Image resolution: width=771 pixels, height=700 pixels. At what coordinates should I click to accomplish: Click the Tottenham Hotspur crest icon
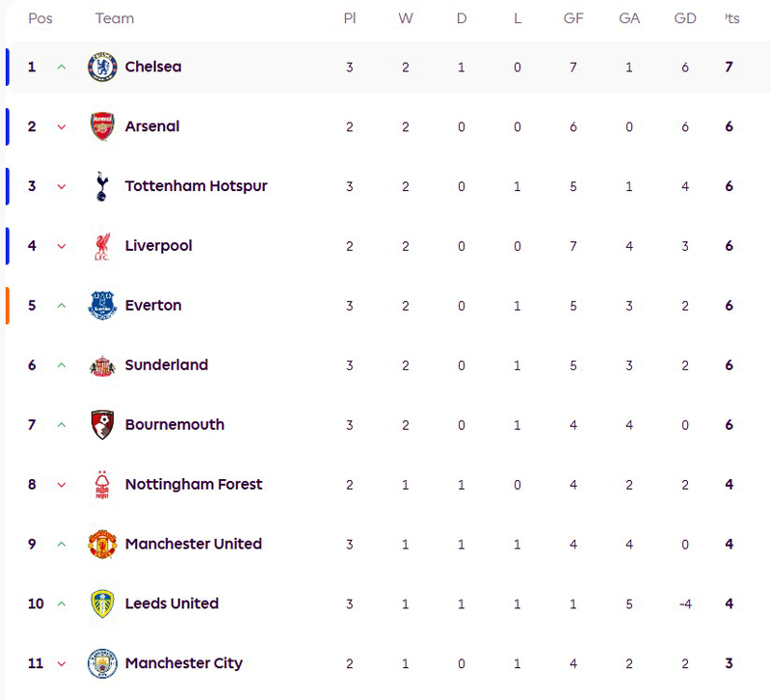coord(102,186)
